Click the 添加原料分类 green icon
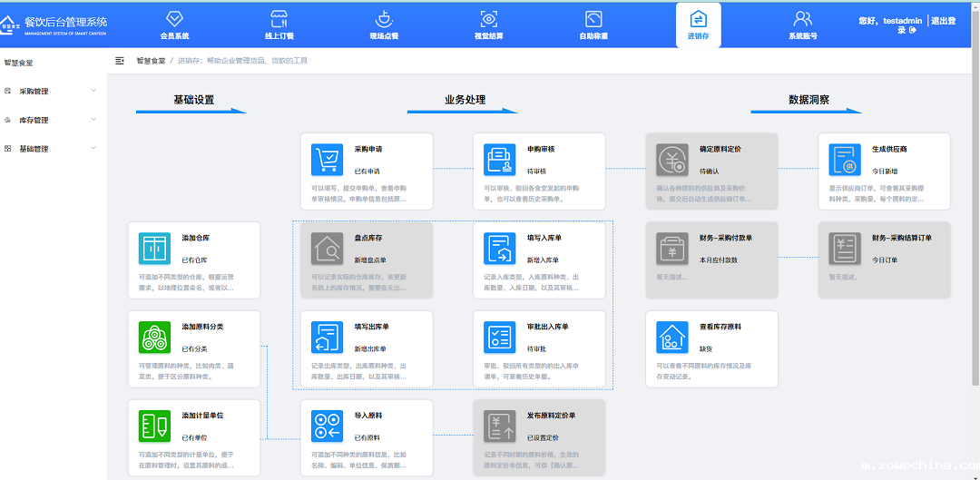The height and width of the screenshot is (480, 980). point(154,337)
